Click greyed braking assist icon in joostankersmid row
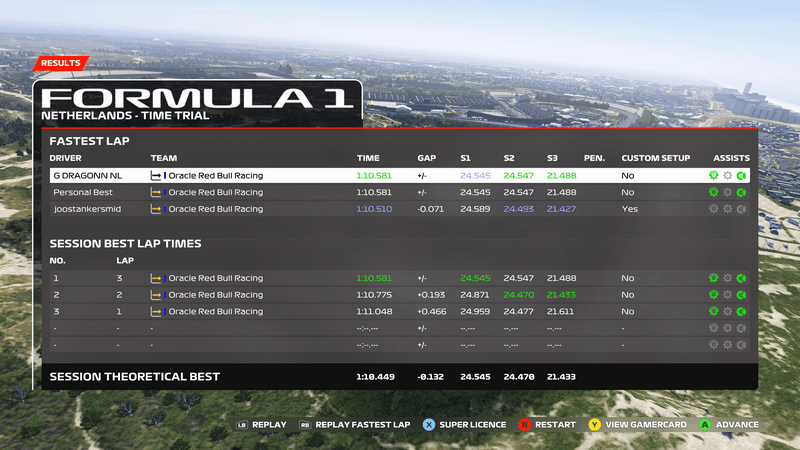800x450 pixels. [741, 209]
